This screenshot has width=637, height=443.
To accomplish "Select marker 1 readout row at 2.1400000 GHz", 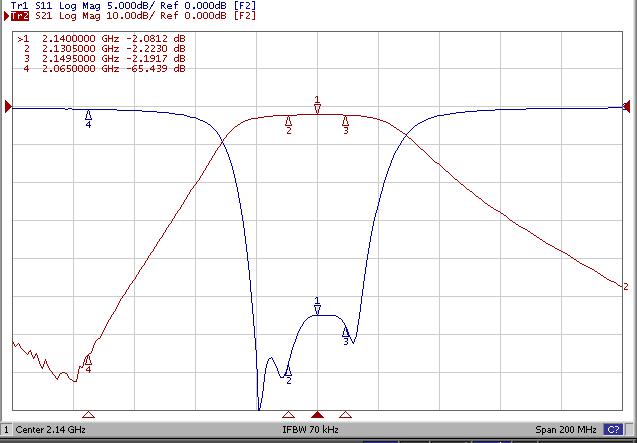I will click(x=101, y=39).
